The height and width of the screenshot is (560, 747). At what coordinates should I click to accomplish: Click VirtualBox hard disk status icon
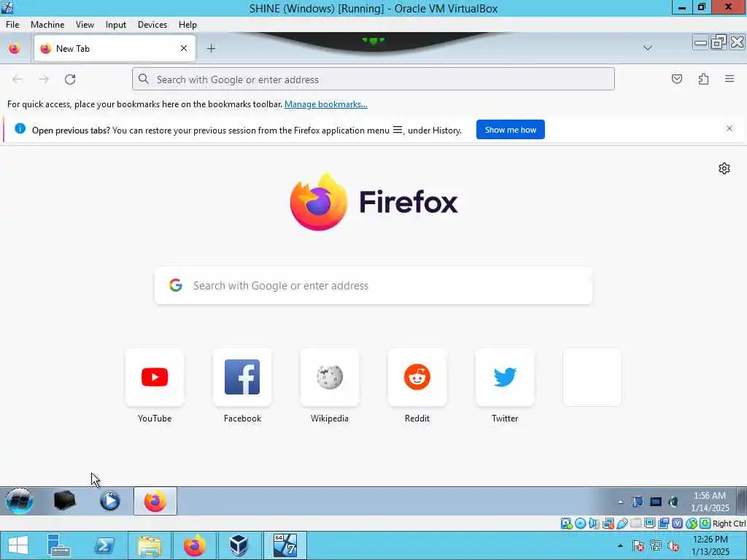[566, 524]
